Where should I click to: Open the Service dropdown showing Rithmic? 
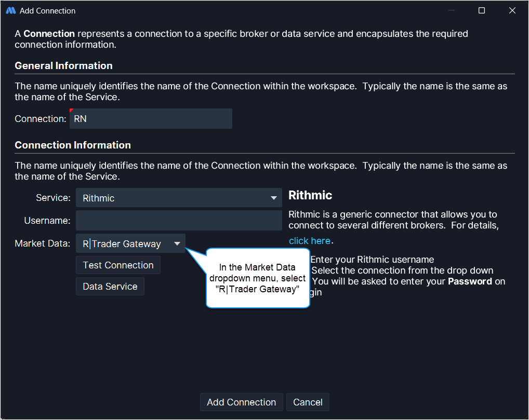[x=179, y=198]
